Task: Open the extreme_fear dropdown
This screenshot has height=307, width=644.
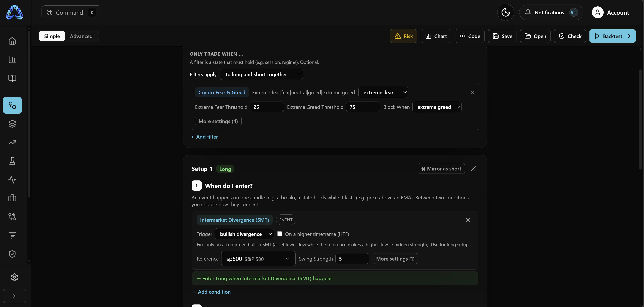Action: point(383,93)
